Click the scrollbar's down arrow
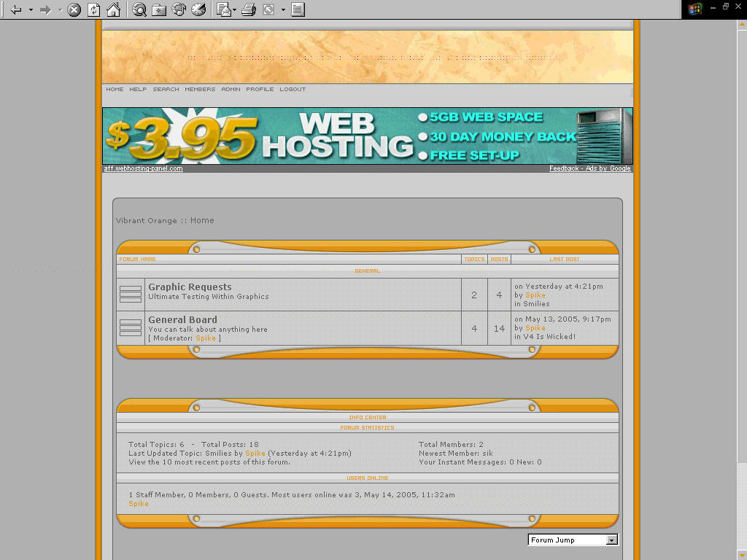The image size is (747, 560). coord(741,553)
